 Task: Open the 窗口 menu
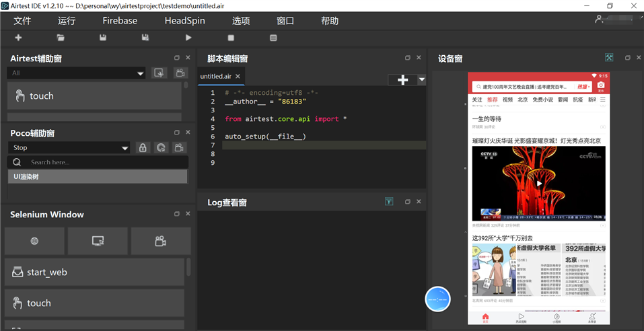(285, 21)
